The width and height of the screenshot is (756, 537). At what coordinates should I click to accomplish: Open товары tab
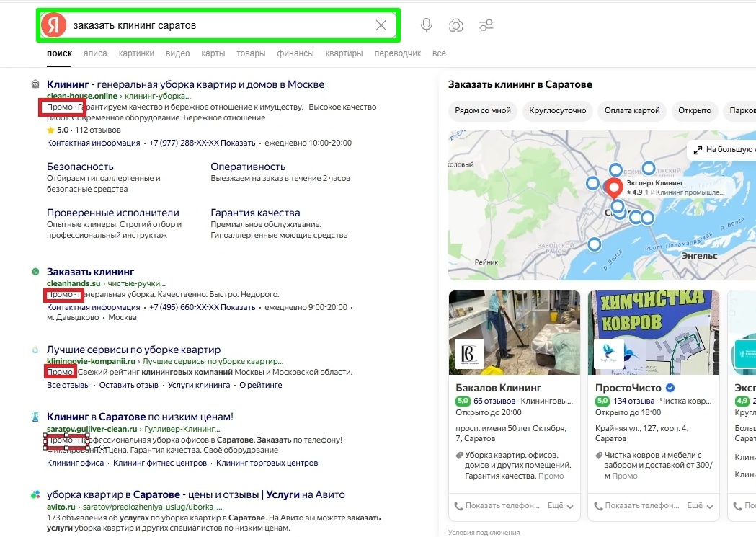251,53
